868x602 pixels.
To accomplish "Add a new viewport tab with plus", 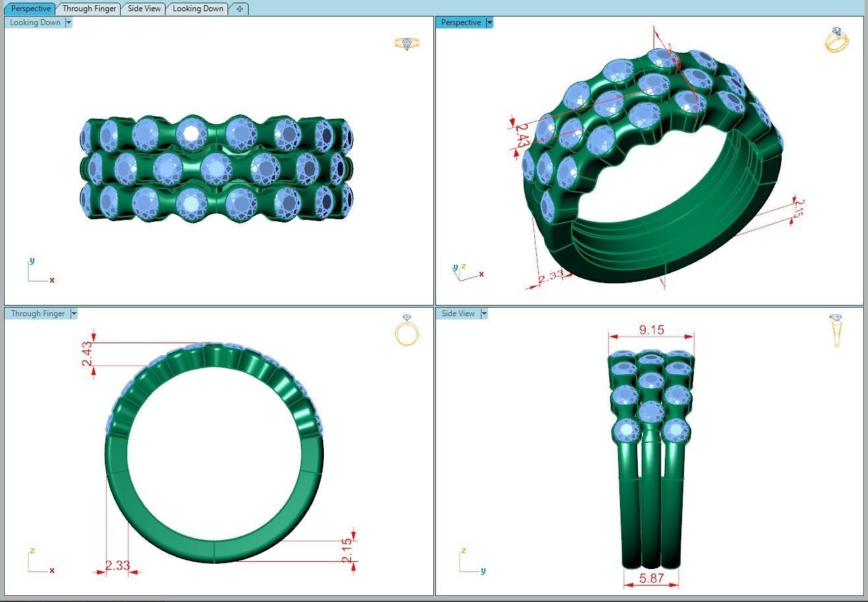I will pyautogui.click(x=239, y=9).
